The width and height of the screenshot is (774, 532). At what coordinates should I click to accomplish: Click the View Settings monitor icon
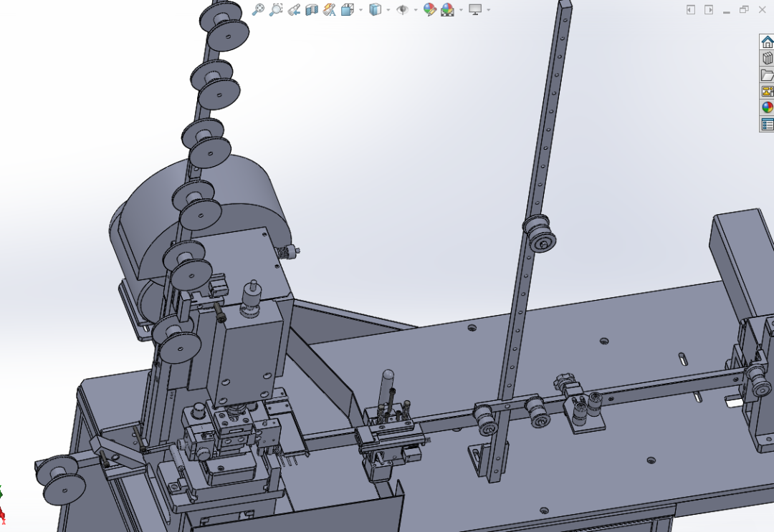[x=475, y=9]
